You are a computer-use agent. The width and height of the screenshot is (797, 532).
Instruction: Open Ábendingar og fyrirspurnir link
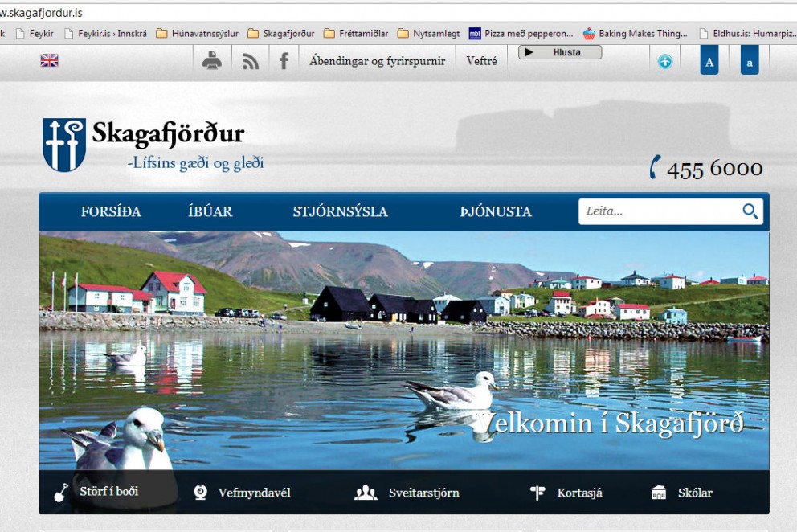click(378, 59)
